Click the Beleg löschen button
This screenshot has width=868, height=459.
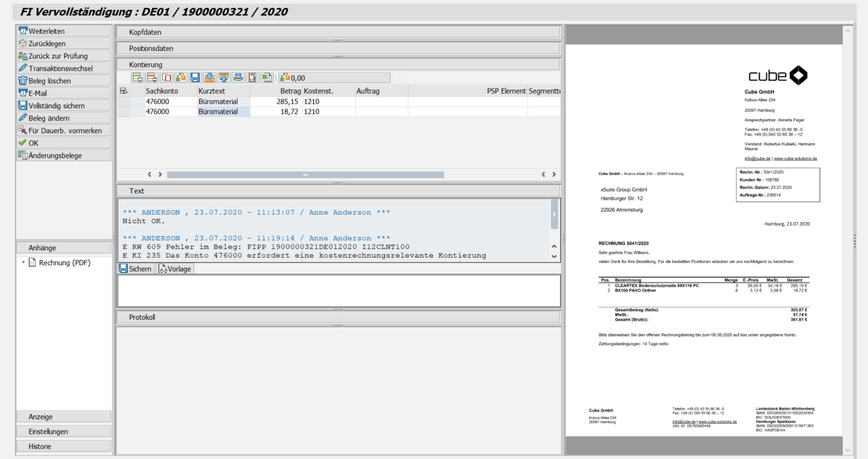click(x=63, y=81)
